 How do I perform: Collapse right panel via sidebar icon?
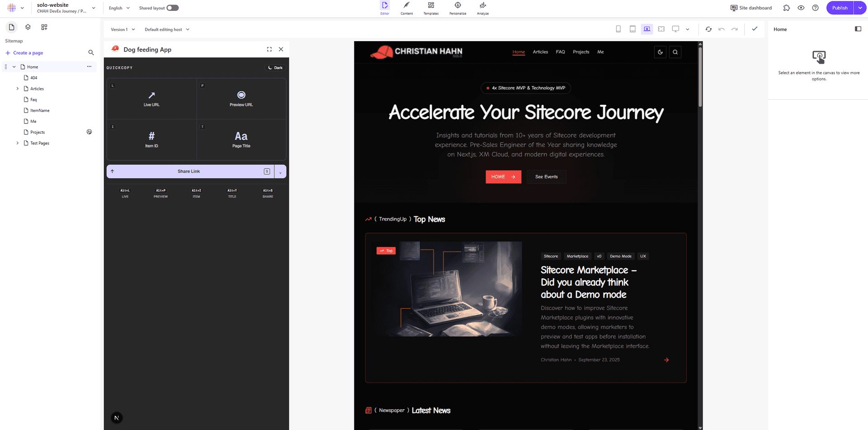(858, 29)
